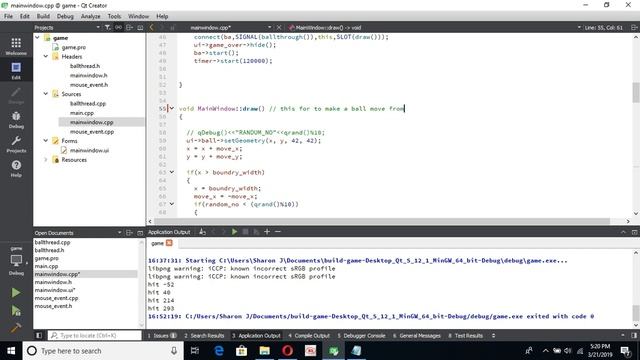
Task: Collapse the game project root
Action: [37, 38]
